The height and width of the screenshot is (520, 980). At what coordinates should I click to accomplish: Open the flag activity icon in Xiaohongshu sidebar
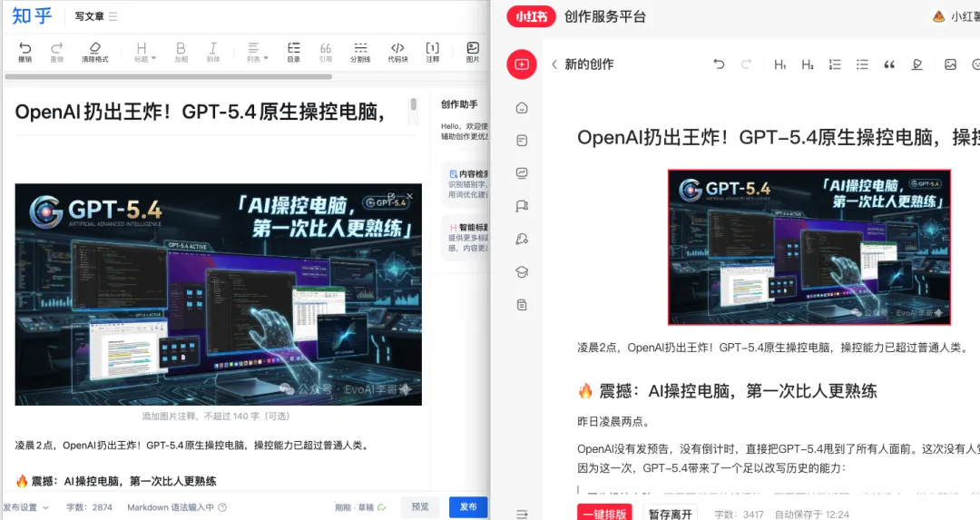(522, 206)
